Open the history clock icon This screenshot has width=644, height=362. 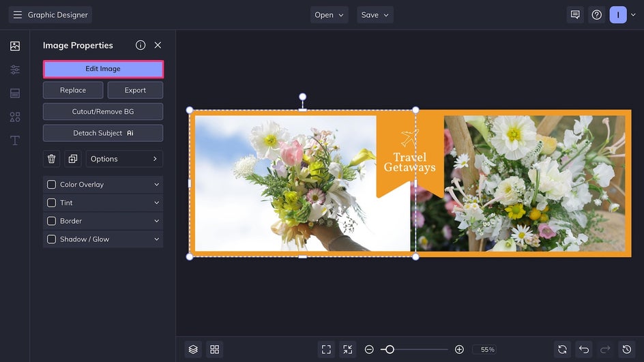tap(627, 349)
